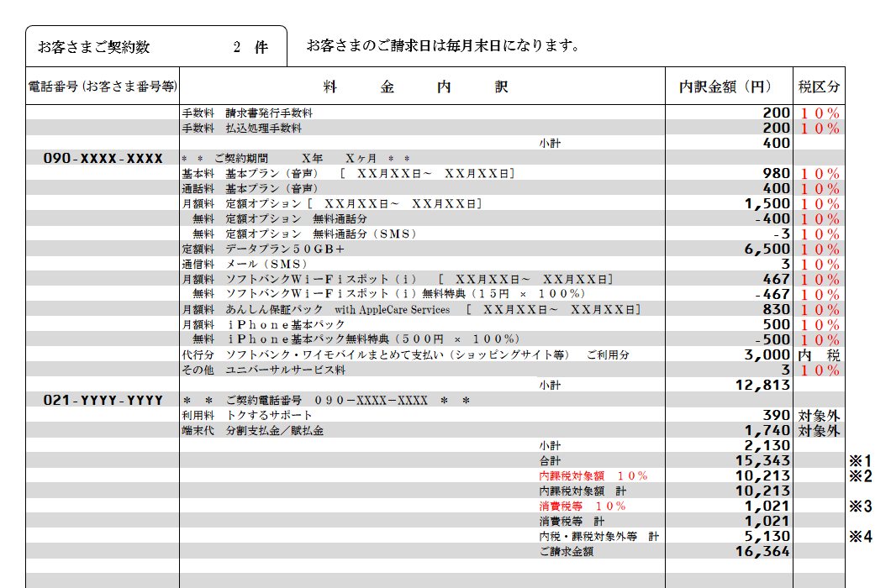This screenshot has width=891, height=588.
Task: Click the ※1 annotation marker
Action: point(860,461)
